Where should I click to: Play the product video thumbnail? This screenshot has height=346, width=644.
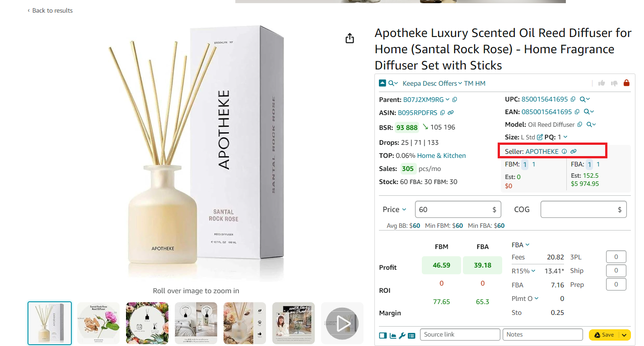pos(342,323)
